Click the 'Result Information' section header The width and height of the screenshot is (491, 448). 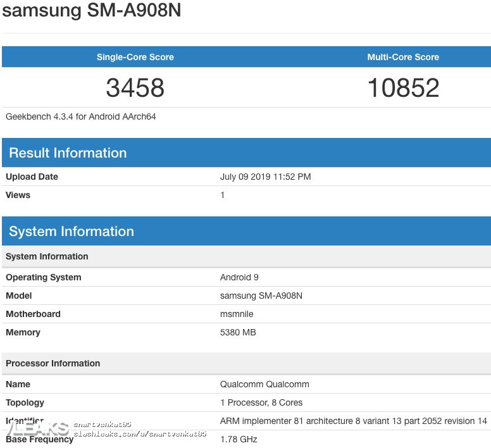(246, 152)
